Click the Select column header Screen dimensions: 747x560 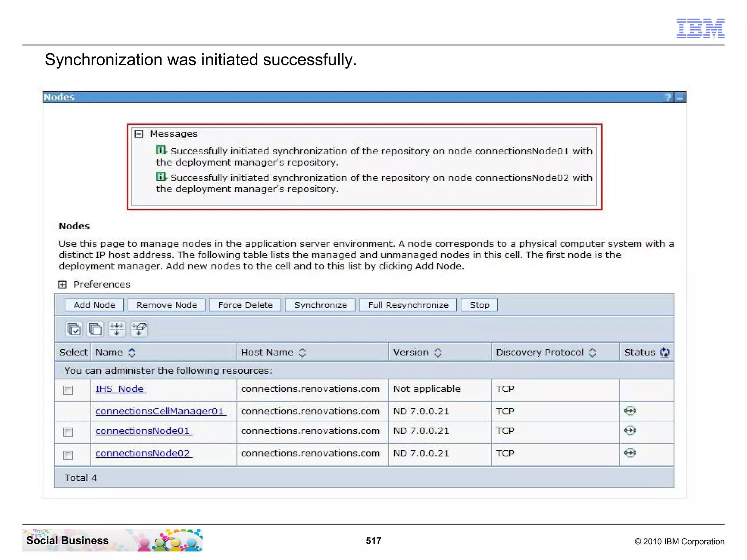click(73, 352)
